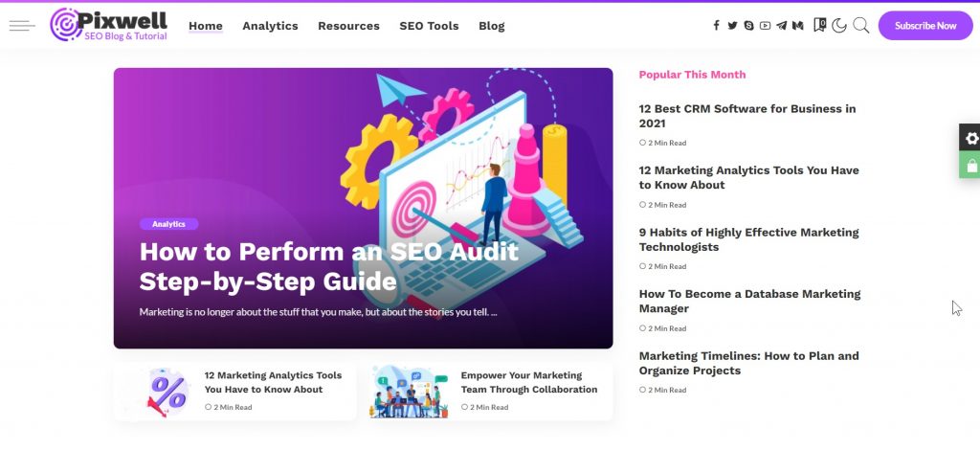
Task: Go to the Home menu item
Action: click(x=206, y=26)
